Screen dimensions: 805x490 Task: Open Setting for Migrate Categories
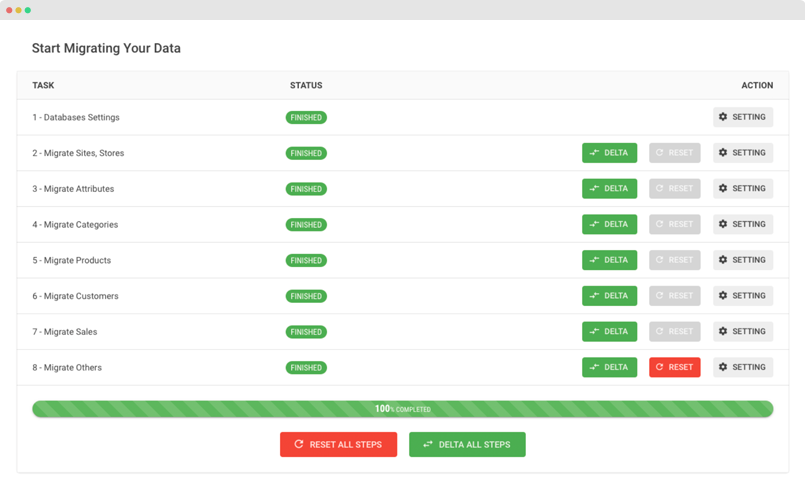(742, 224)
